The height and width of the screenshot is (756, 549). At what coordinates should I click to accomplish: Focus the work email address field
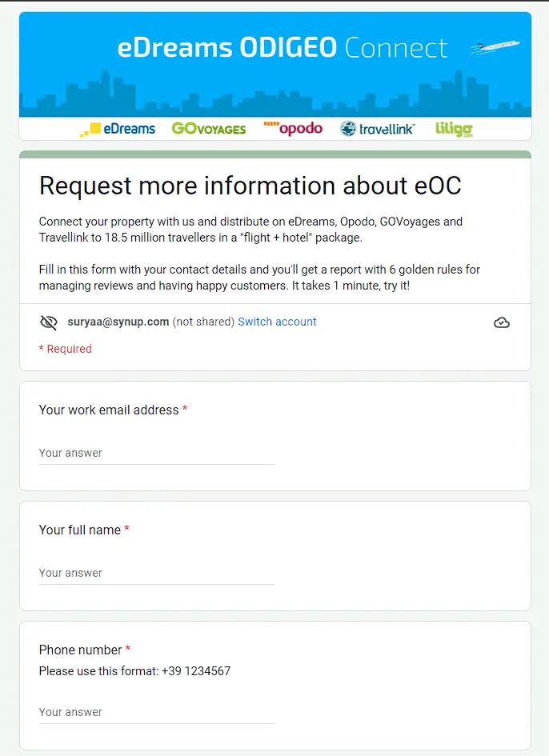click(157, 453)
